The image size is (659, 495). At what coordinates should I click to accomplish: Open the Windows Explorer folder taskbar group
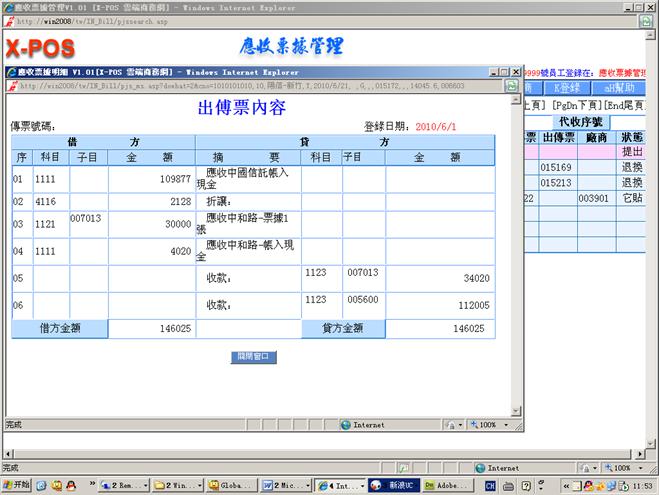[176, 486]
